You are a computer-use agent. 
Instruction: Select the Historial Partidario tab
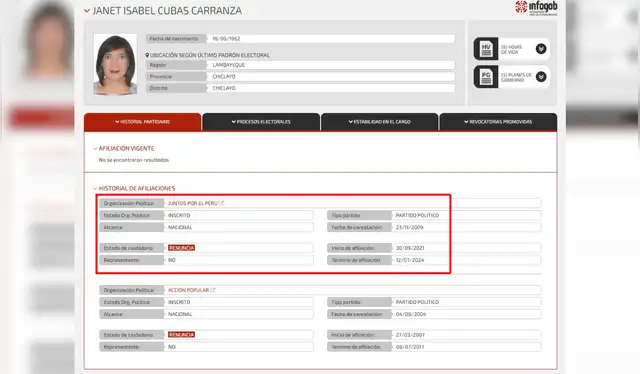click(x=142, y=122)
